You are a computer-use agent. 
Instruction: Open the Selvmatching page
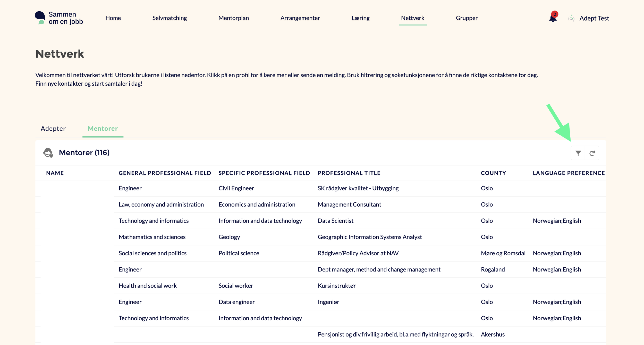[170, 18]
